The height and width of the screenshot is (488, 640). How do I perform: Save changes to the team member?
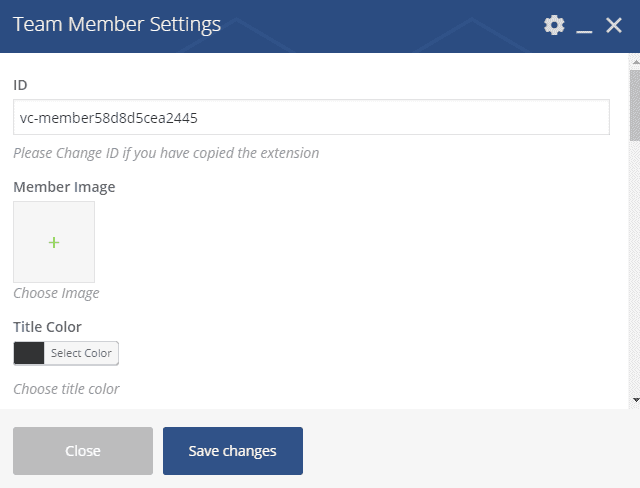(x=232, y=451)
